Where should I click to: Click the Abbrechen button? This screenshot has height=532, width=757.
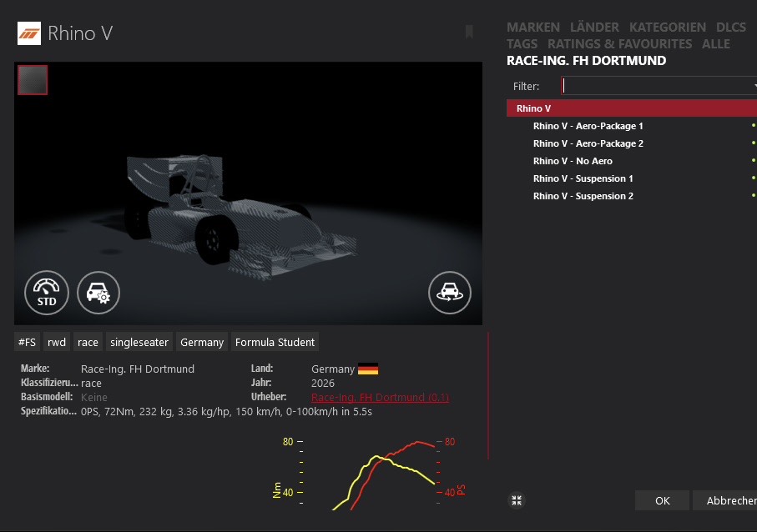[725, 500]
